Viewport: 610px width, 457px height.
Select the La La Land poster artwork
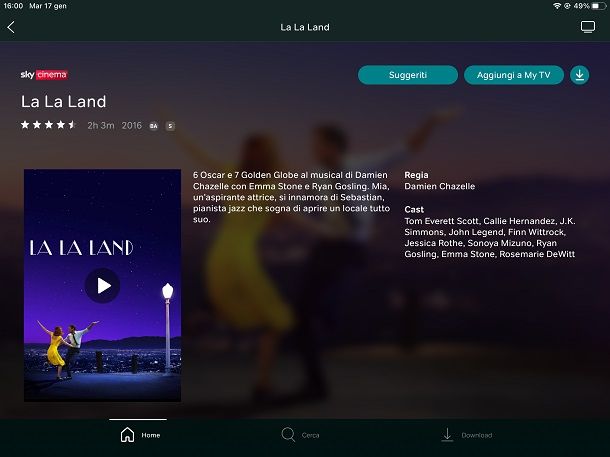(x=102, y=285)
